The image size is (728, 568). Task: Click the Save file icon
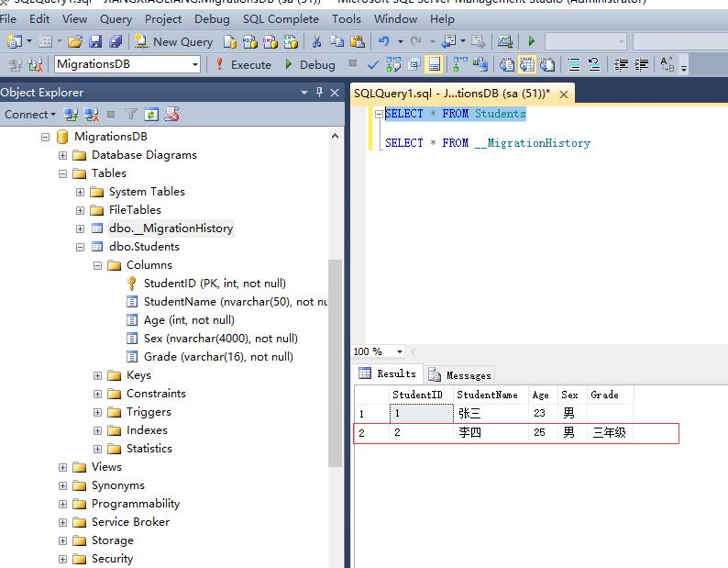(x=96, y=41)
